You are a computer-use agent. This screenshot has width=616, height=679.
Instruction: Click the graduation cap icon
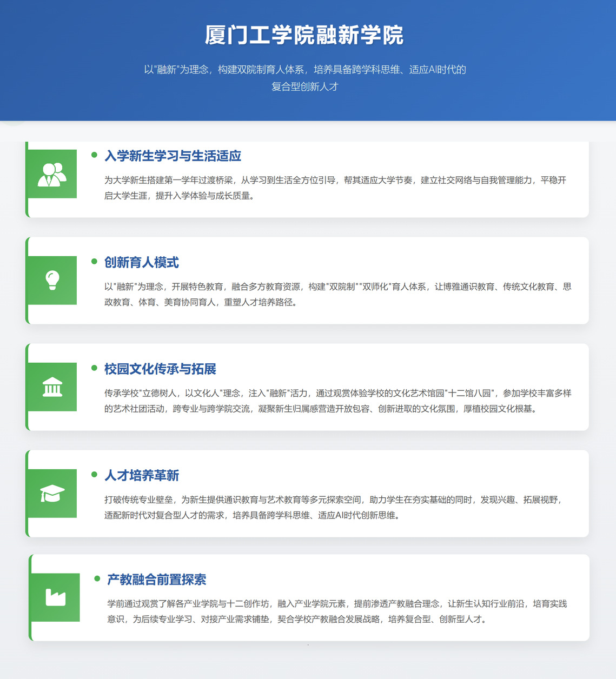point(52,494)
